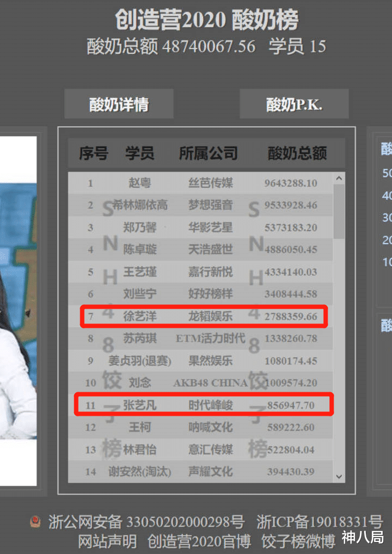This screenshot has width=392, height=554.
Task: Click amount 522804.04
Action: pyautogui.click(x=290, y=450)
